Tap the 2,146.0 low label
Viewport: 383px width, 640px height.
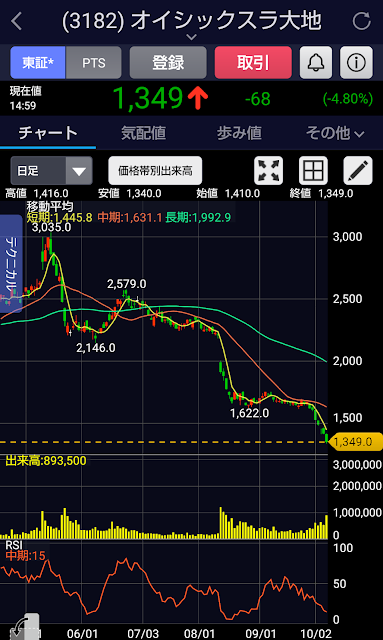tap(96, 348)
